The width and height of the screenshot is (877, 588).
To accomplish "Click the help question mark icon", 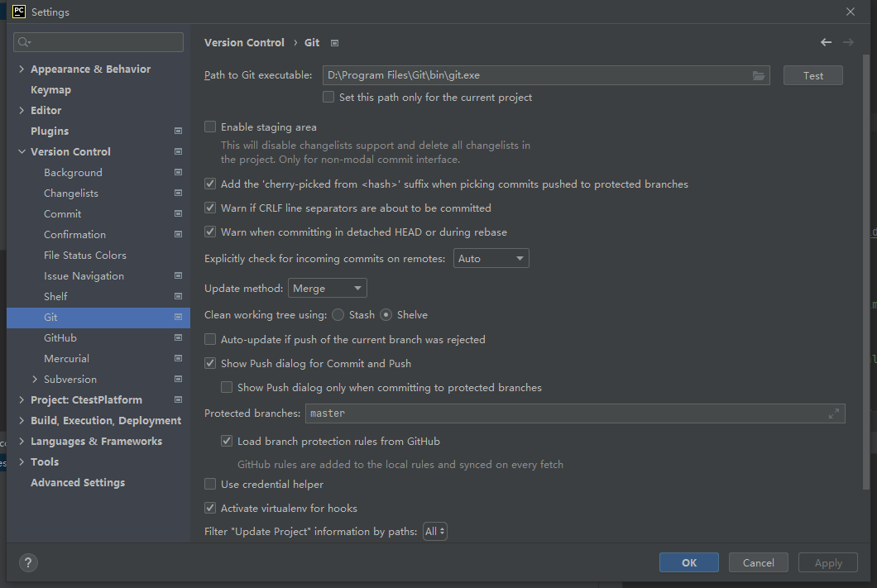I will click(28, 563).
